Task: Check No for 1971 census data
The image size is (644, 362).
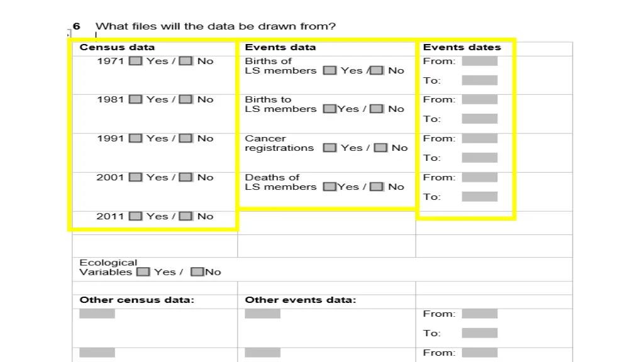Action: coord(186,61)
